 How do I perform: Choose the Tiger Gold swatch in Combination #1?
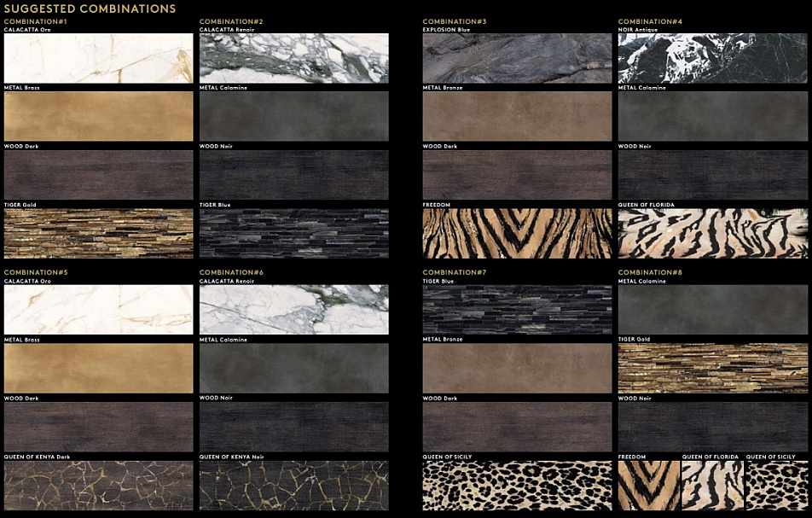point(98,233)
